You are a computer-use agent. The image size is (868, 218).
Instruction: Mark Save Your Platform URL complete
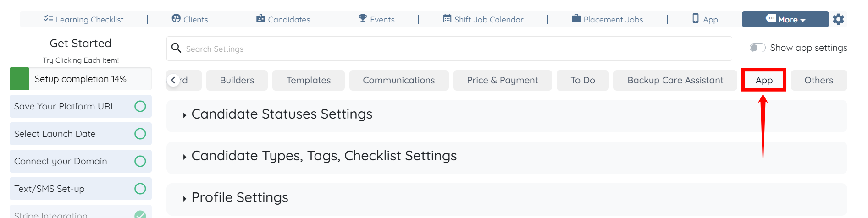(x=140, y=106)
